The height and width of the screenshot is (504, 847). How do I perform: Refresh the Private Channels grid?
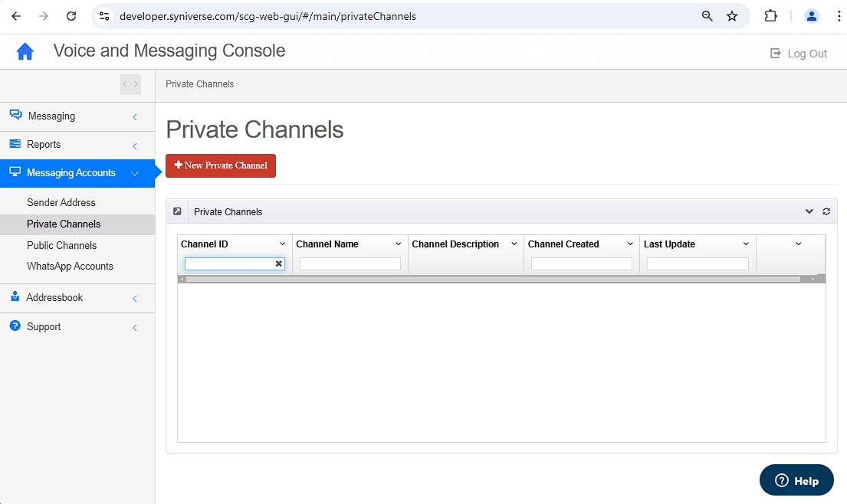(x=826, y=211)
